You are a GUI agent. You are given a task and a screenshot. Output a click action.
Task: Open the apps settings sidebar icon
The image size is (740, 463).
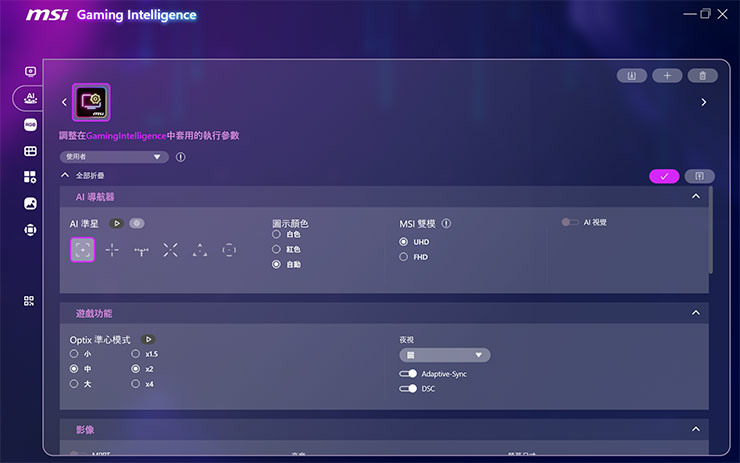30,177
